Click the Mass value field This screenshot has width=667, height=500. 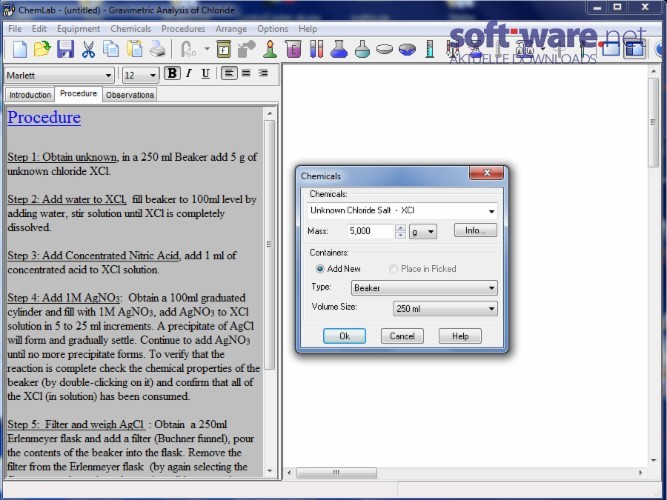point(371,231)
